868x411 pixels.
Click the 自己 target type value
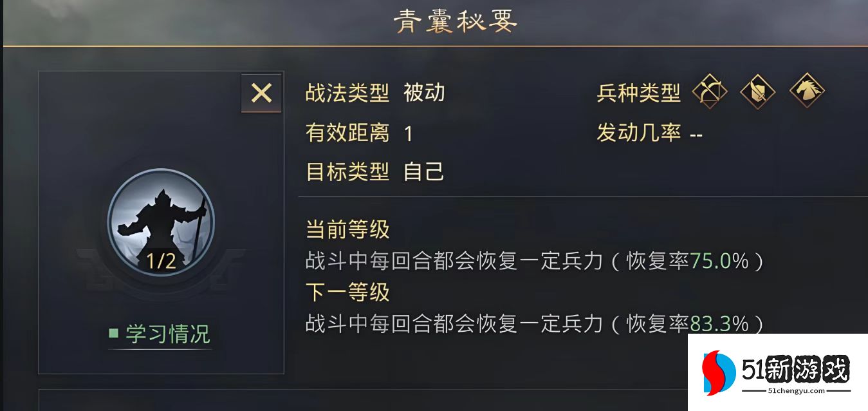423,172
